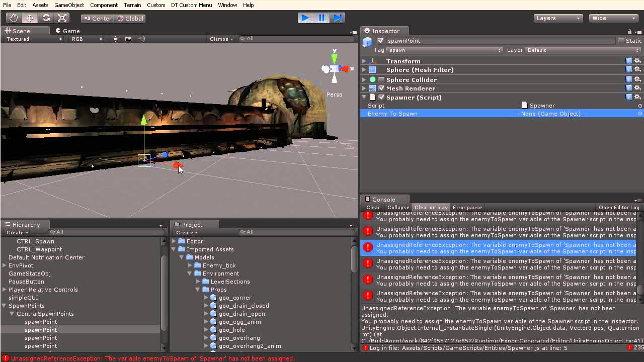Toggle the Center pivot button
This screenshot has width=644, height=362.
click(x=98, y=18)
